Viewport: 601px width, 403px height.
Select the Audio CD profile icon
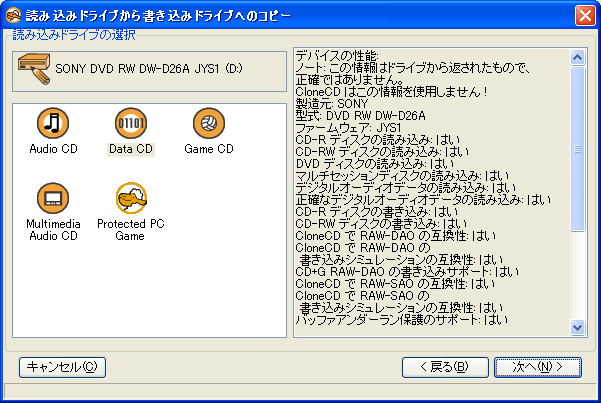coord(53,123)
